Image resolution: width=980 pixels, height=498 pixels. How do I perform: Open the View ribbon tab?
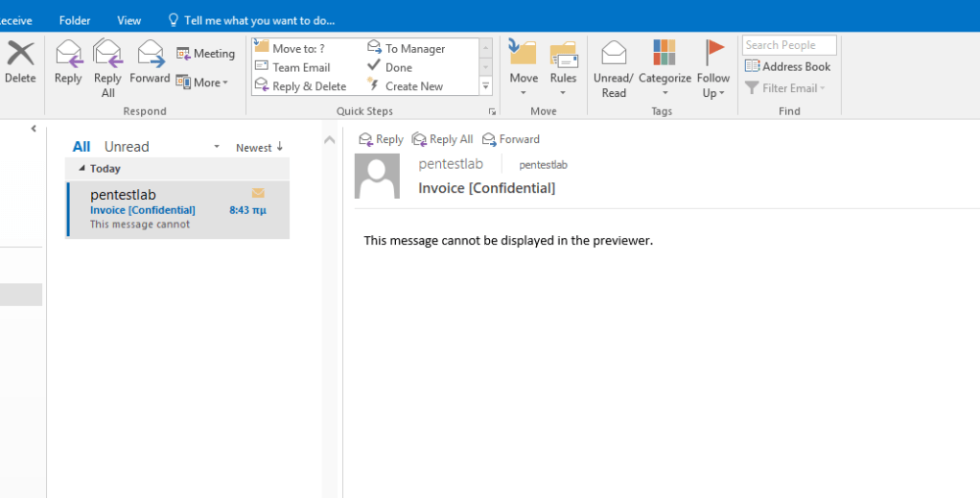pyautogui.click(x=128, y=20)
